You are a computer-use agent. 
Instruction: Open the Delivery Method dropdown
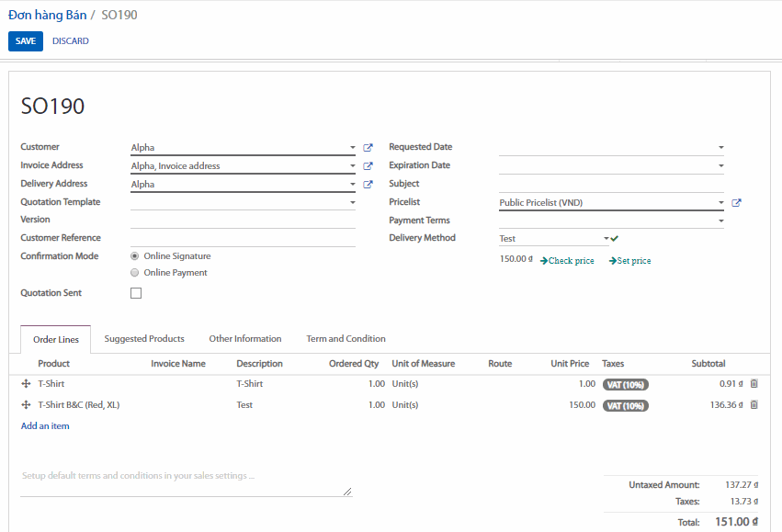tap(606, 239)
